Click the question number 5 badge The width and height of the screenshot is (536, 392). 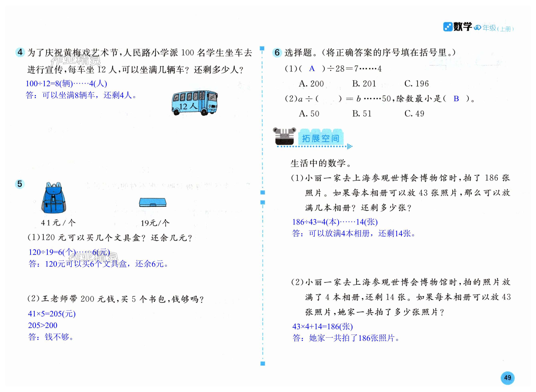click(x=20, y=184)
